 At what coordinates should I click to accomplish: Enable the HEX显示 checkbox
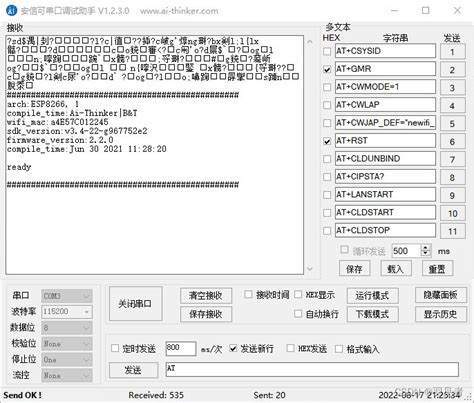(298, 294)
